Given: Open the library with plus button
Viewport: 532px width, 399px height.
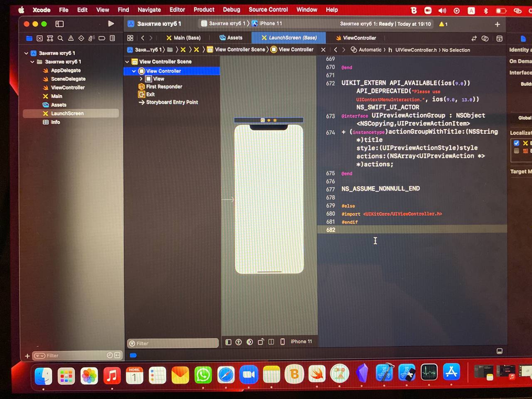Looking at the screenshot, I should 497,25.
